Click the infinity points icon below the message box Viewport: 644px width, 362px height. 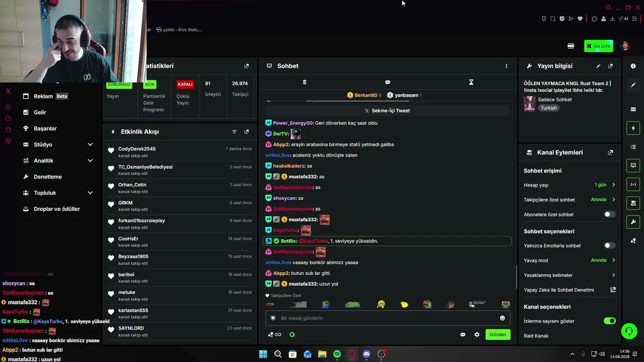click(275, 334)
